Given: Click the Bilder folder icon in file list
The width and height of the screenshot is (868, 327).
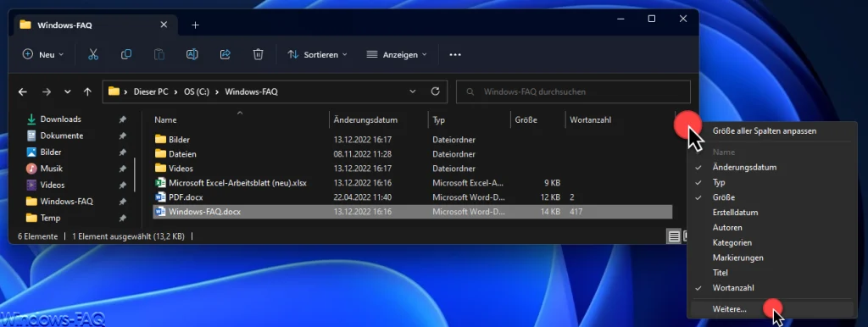Looking at the screenshot, I should (160, 140).
